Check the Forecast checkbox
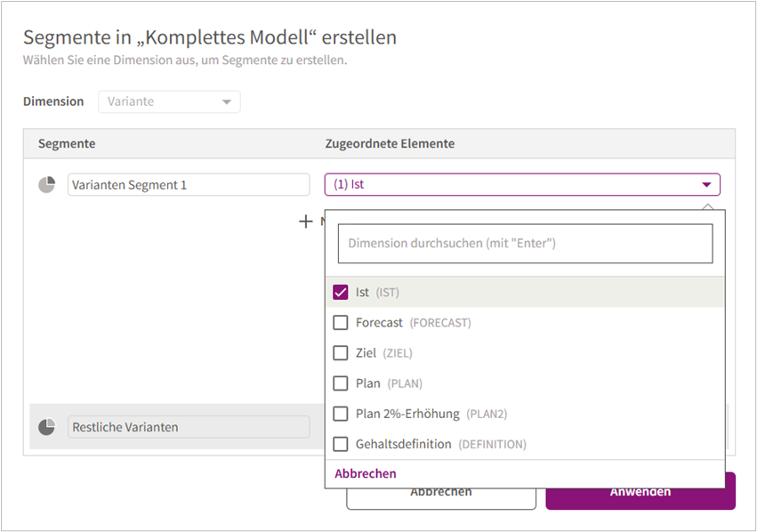 [341, 322]
